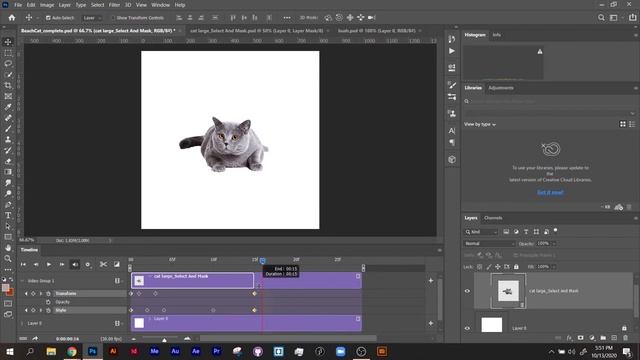Toggle Show Transform Controls checkbox
The height and width of the screenshot is (360, 640).
pos(113,18)
